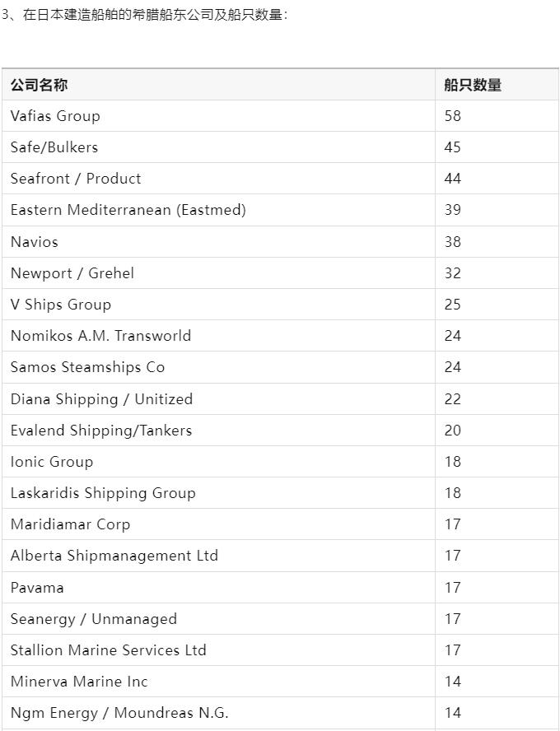
Task: Select the Samos Steamships Co row
Action: pyautogui.click(x=280, y=367)
